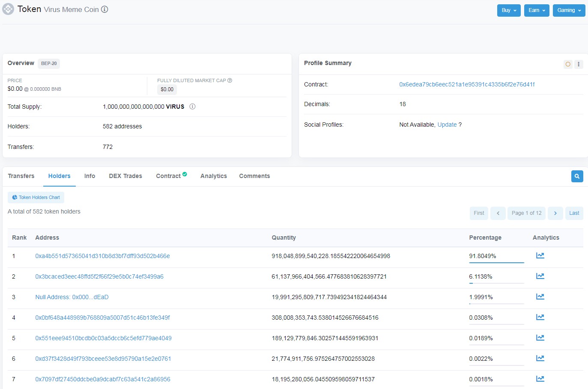This screenshot has width=588, height=389.
Task: Click the Percentage column header
Action: 485,238
